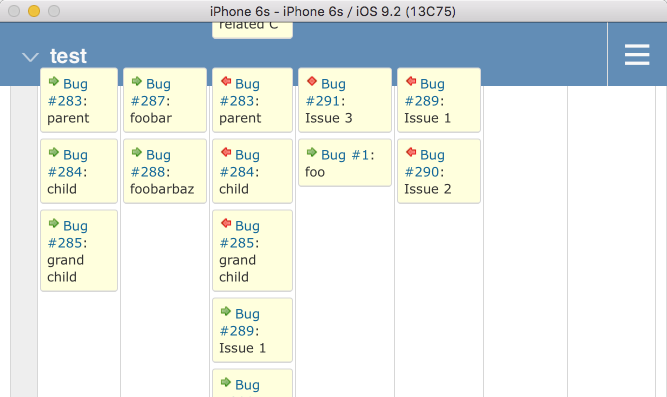Open Bug #291 Issue 3 link
Viewport: 667px width, 397px height.
point(325,92)
